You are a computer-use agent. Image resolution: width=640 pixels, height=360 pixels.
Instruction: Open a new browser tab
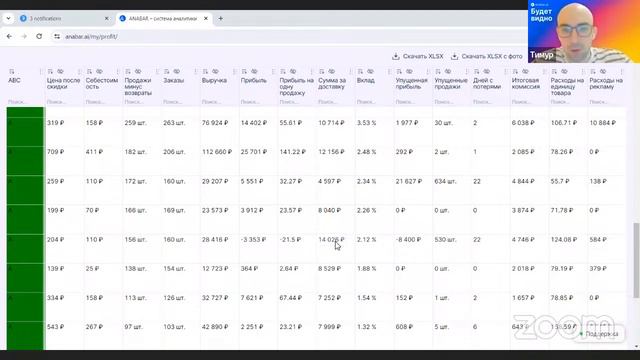tap(220, 18)
